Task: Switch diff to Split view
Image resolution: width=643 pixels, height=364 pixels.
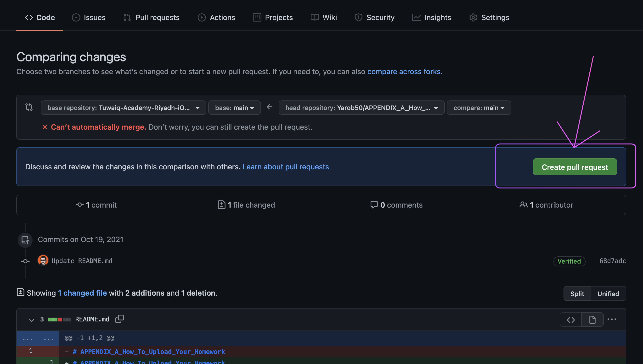Action: (x=577, y=293)
